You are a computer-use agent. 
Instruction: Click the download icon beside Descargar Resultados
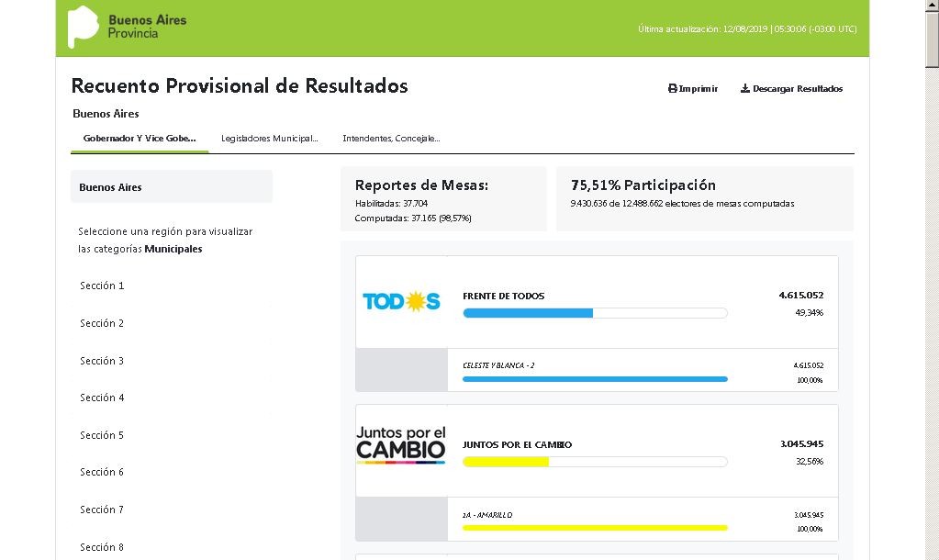(x=745, y=89)
